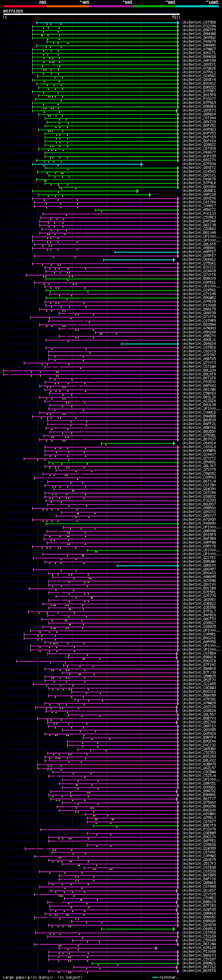Image resolution: width=222 pixels, height=980 pixels.
Task: Select hit label UniRef100_P49678
Action: click(199, 179)
